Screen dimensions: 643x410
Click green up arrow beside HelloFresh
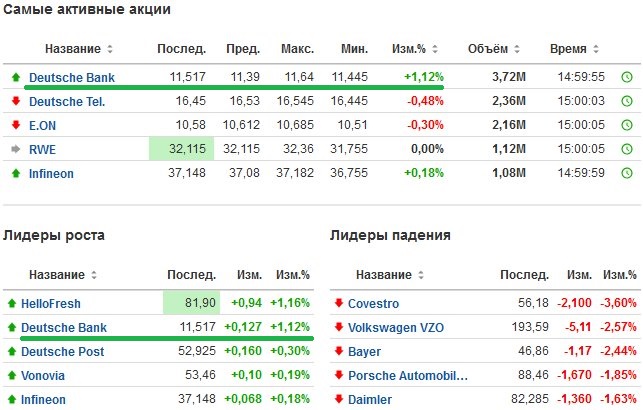pos(11,303)
